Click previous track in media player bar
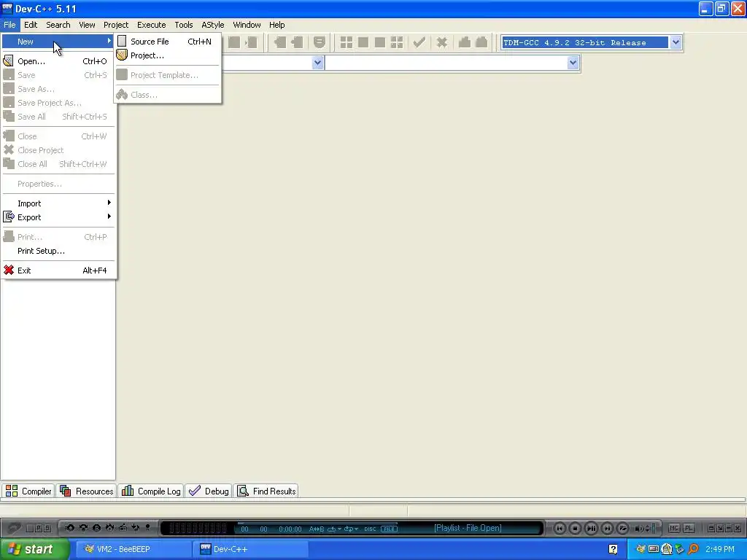The height and width of the screenshot is (560, 747). 560,528
